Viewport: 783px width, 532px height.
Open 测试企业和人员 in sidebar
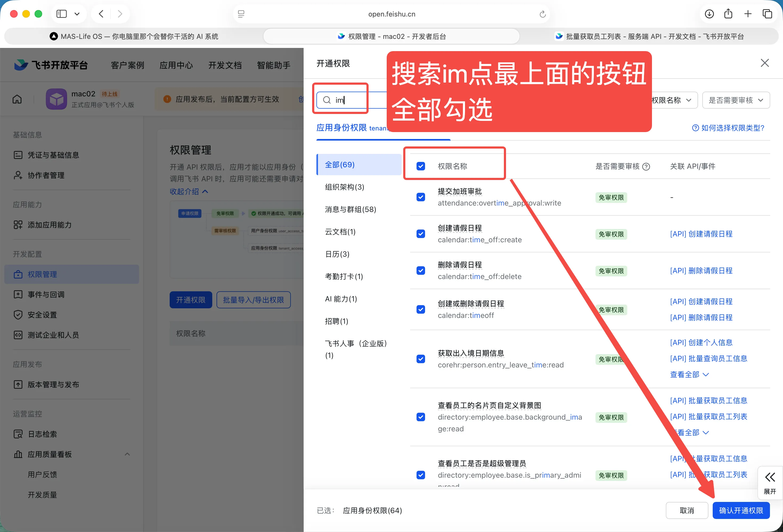[x=71, y=335]
